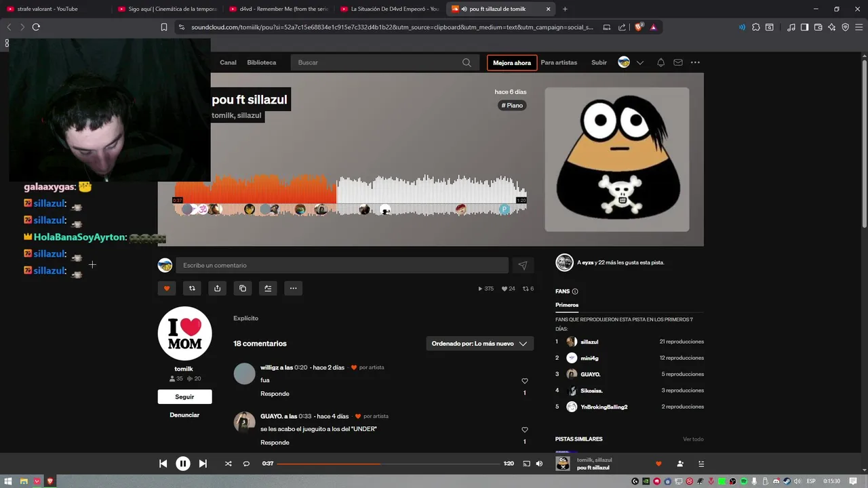Open the browser hamburger menu
Screen dimensions: 868x488
coord(858,27)
